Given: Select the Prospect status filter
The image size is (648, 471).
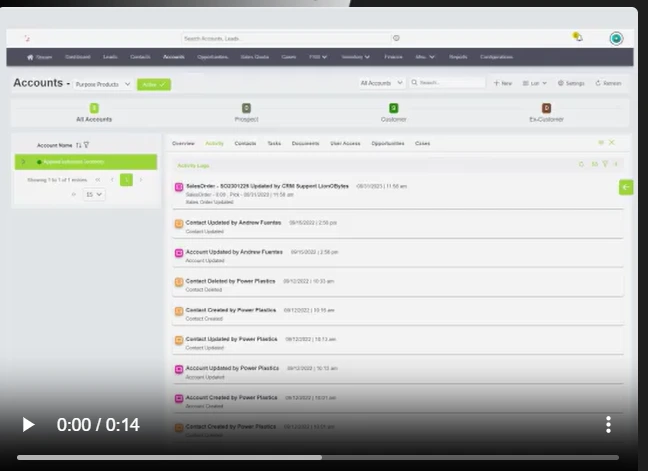Looking at the screenshot, I should point(246,113).
